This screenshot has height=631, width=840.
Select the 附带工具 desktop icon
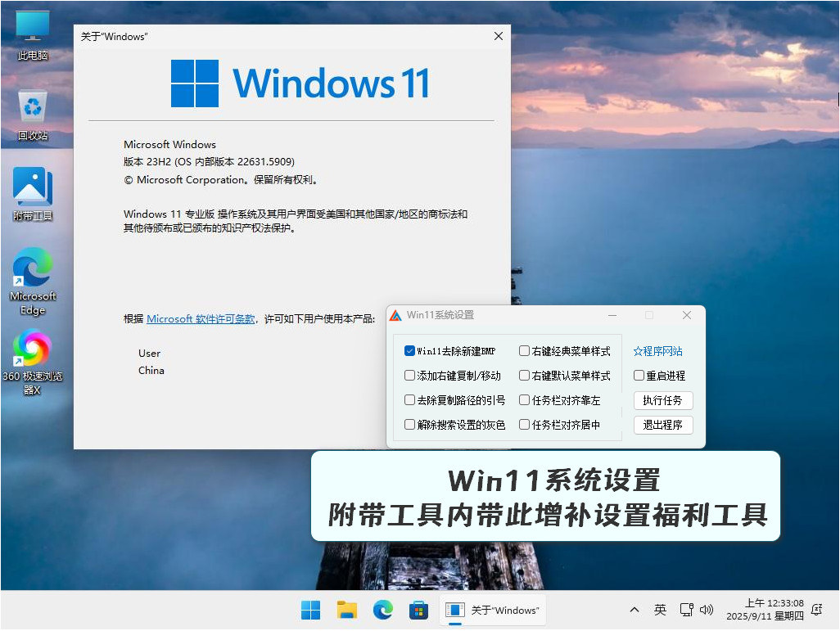point(33,194)
